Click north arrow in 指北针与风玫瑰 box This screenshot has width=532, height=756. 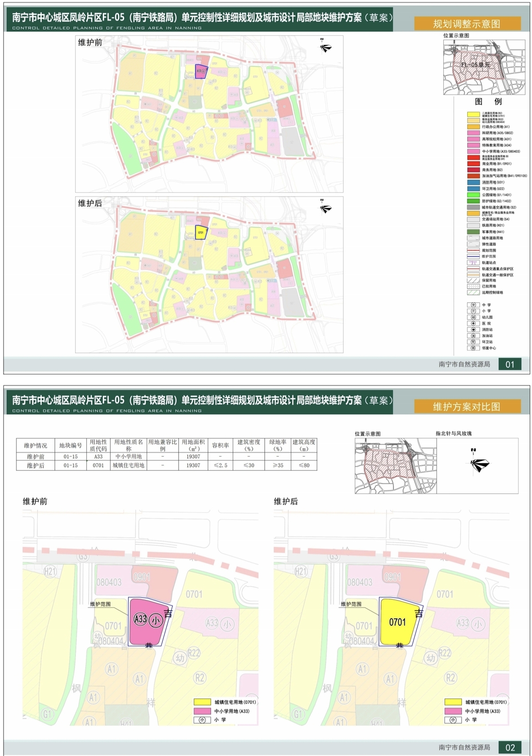tap(478, 464)
